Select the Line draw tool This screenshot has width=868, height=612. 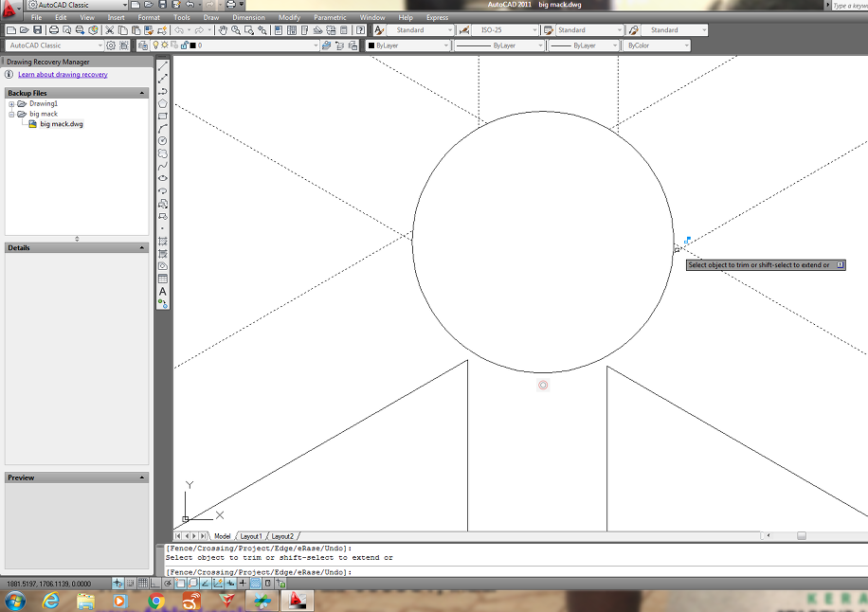[x=163, y=66]
